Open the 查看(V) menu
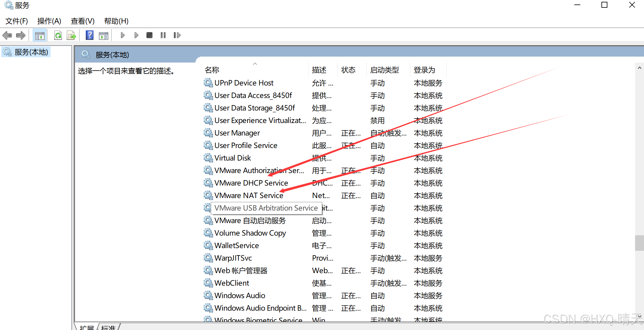This screenshot has height=330, width=644. tap(82, 21)
